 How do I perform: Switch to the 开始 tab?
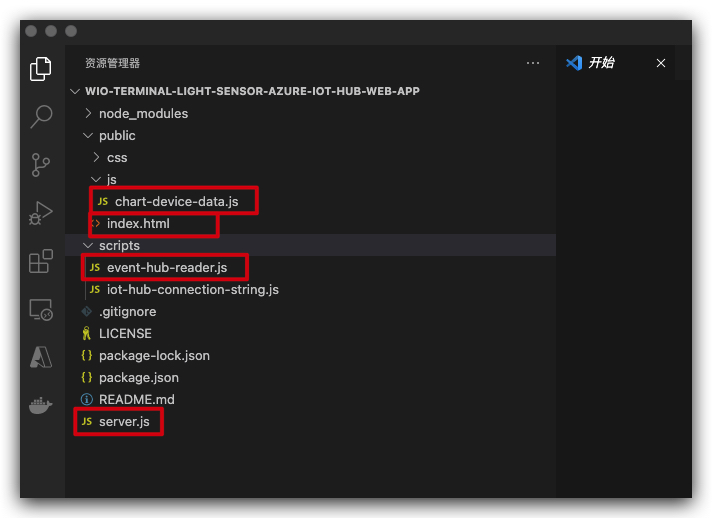pos(615,63)
